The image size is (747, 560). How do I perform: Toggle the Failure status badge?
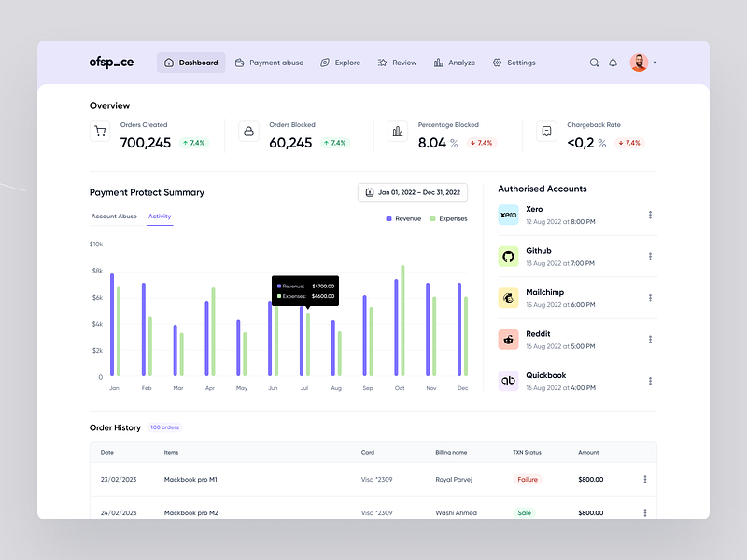pyautogui.click(x=528, y=479)
